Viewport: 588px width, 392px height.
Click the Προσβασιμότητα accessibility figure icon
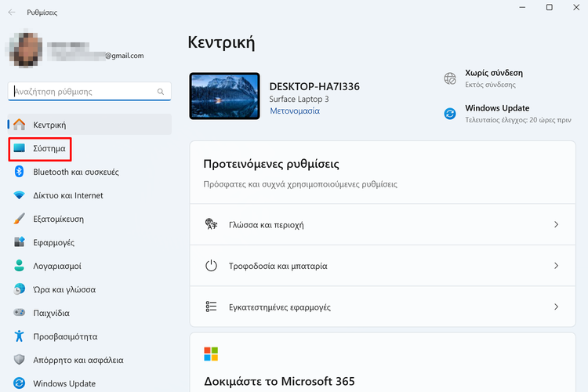(x=19, y=336)
